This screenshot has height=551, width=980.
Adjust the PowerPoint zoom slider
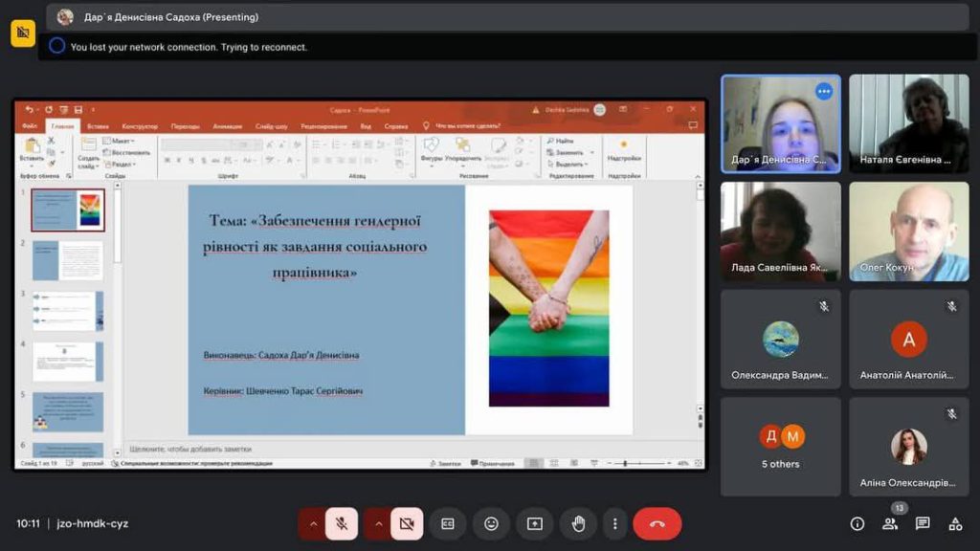pyautogui.click(x=625, y=463)
